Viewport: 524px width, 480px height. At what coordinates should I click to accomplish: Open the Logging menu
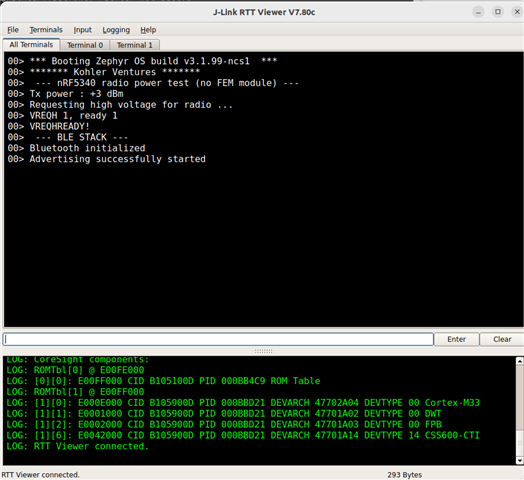point(116,30)
